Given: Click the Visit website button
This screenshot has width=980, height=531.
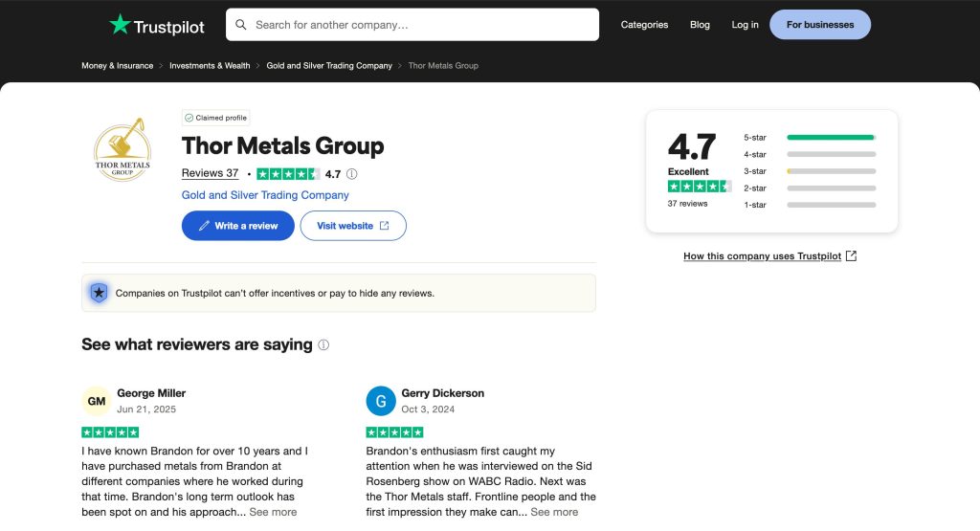Looking at the screenshot, I should click(353, 226).
